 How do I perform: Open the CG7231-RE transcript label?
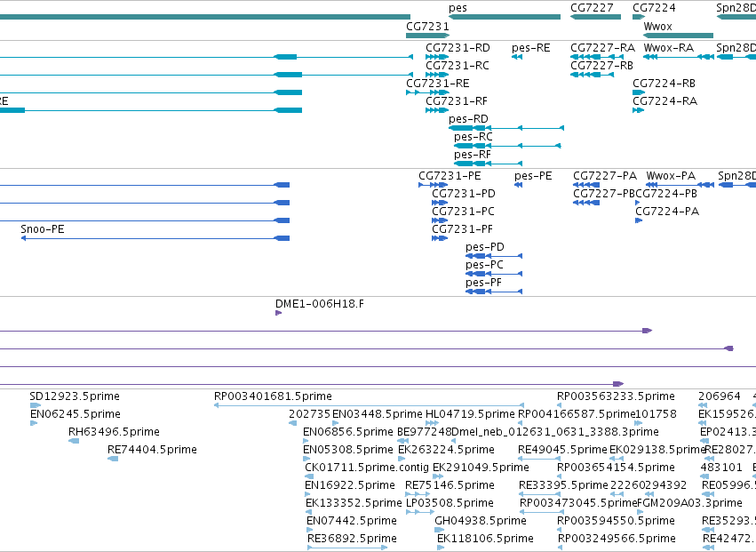pos(438,84)
